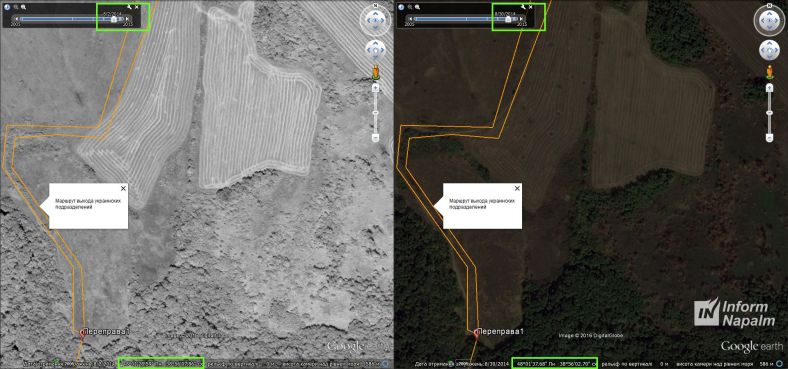This screenshot has height=369, width=788.
Task: Step back to older imagery on the color map
Action: [410, 19]
